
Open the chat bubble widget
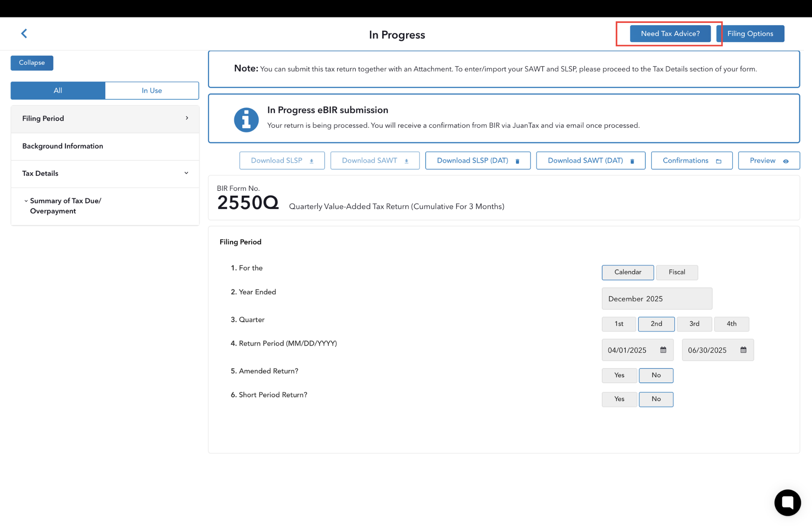[x=787, y=502]
